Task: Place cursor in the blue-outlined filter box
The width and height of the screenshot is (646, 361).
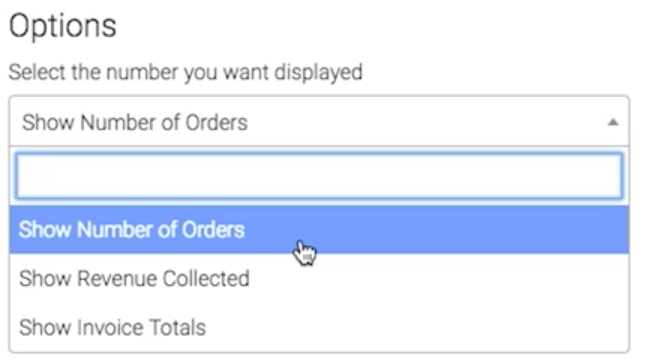Action: [319, 176]
